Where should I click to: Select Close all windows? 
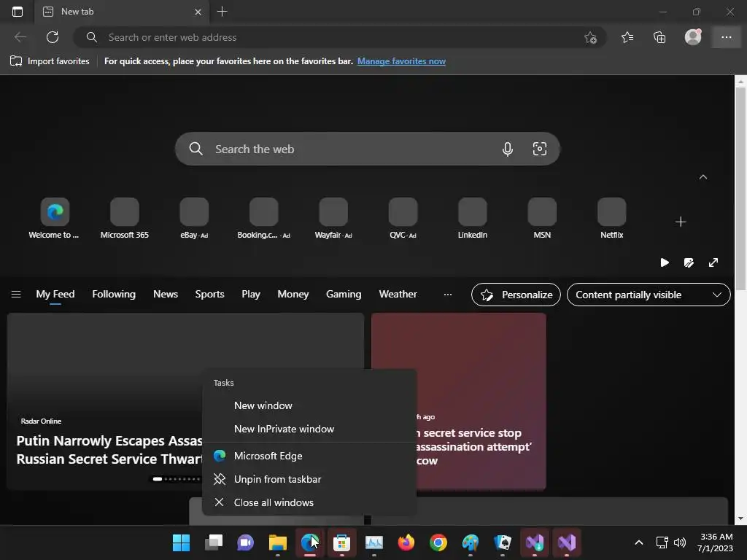click(309, 502)
